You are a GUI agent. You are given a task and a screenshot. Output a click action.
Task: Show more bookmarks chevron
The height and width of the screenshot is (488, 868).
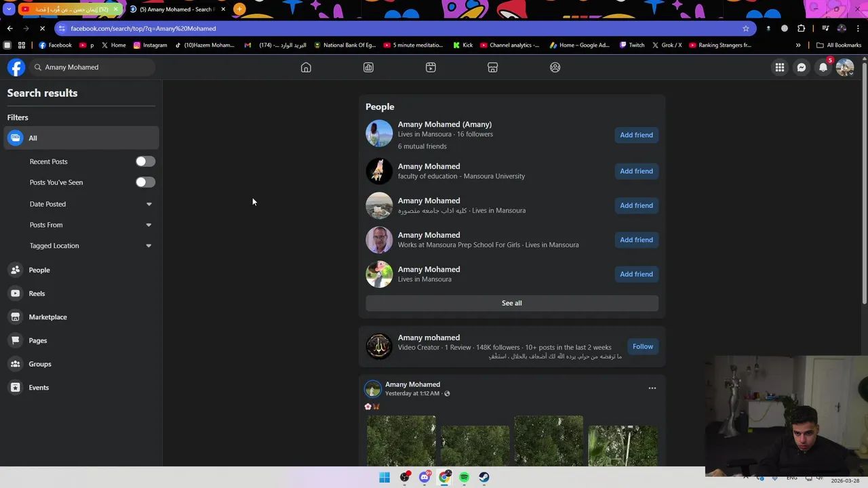pos(798,45)
